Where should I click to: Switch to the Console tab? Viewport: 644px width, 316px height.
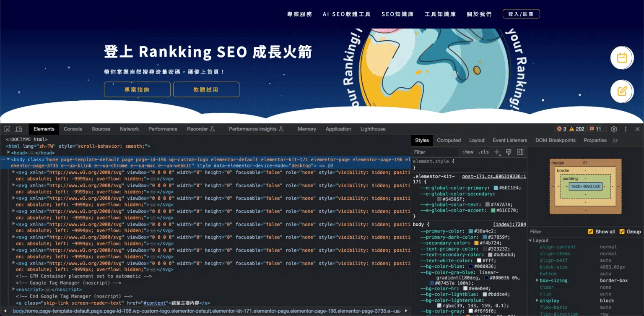73,129
